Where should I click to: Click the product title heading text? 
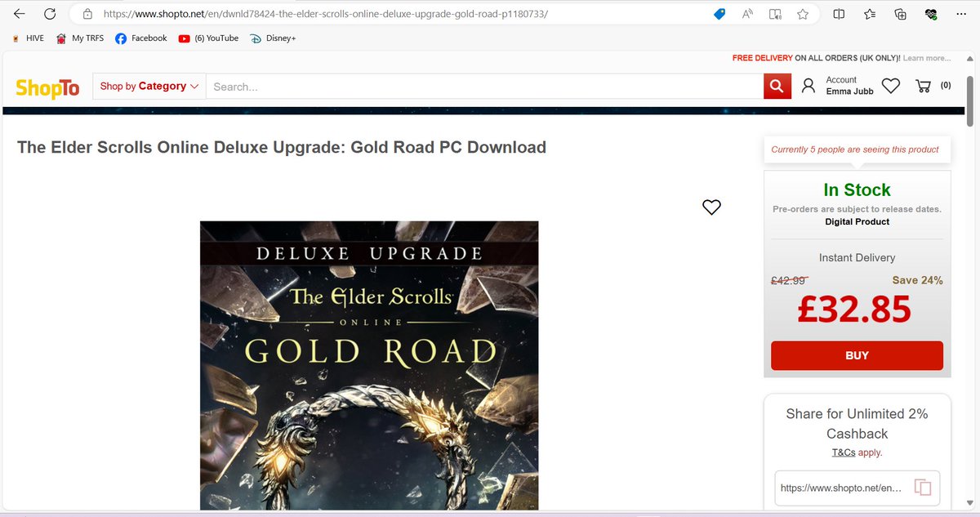[282, 147]
